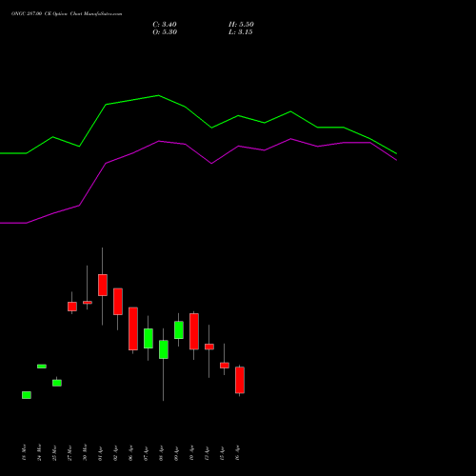Click the 27 Mar date axis label
The height and width of the screenshot is (476, 476).
coord(69,452)
